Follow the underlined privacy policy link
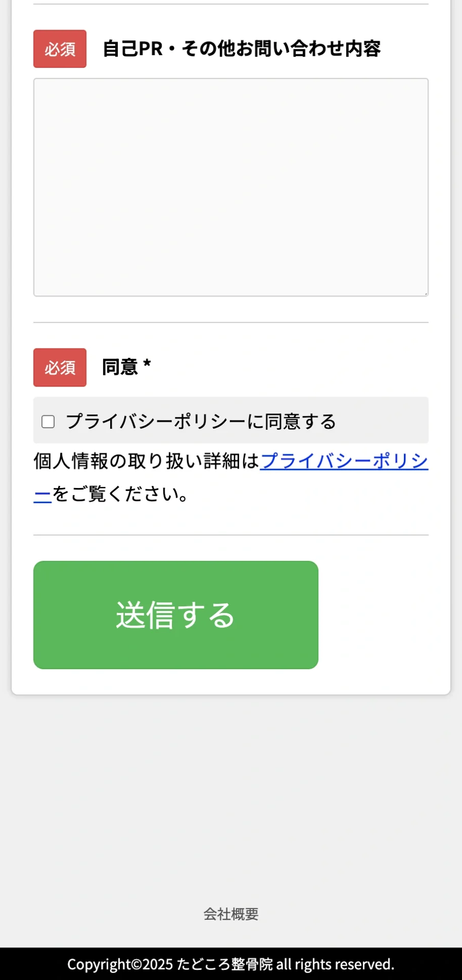This screenshot has height=980, width=462. coord(344,461)
